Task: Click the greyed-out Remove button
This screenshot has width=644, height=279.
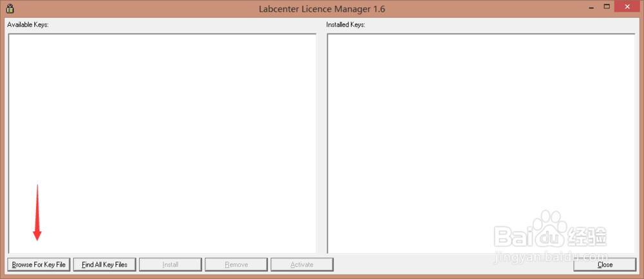Action: tap(236, 265)
